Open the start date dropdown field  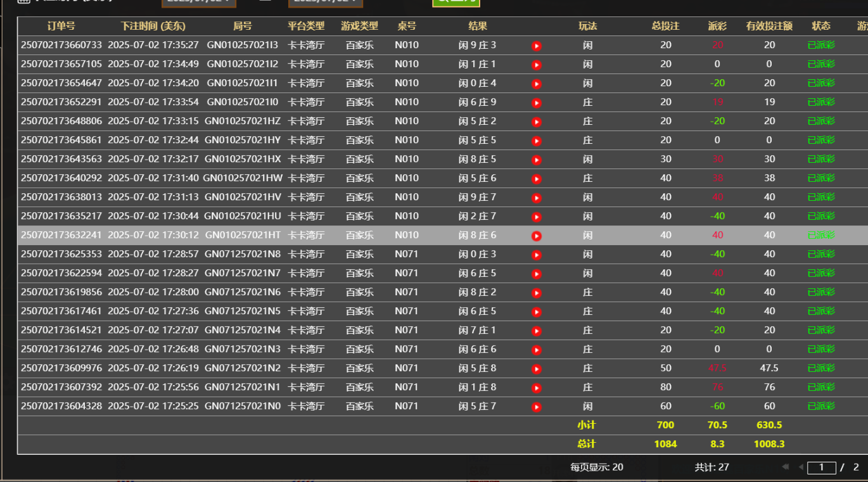tap(199, 3)
